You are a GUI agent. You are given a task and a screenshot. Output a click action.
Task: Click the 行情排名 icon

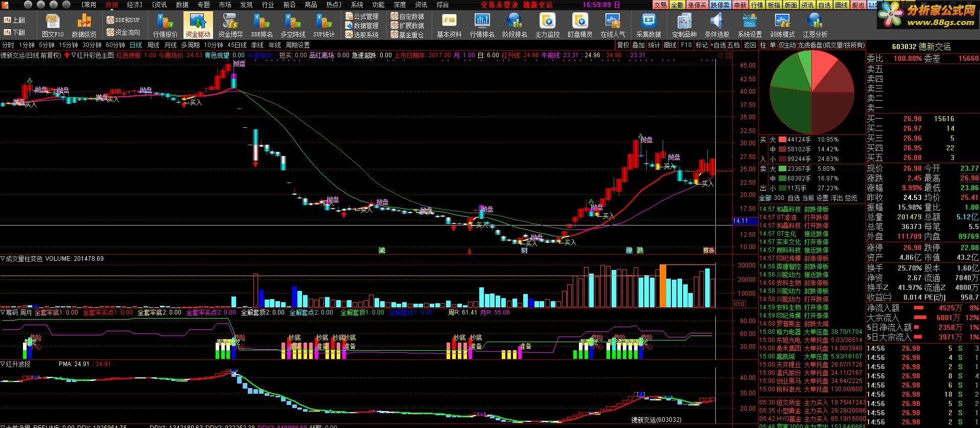pyautogui.click(x=482, y=26)
